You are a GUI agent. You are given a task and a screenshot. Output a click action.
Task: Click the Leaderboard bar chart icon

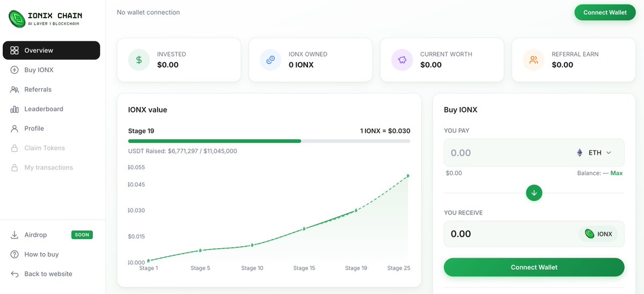(14, 109)
